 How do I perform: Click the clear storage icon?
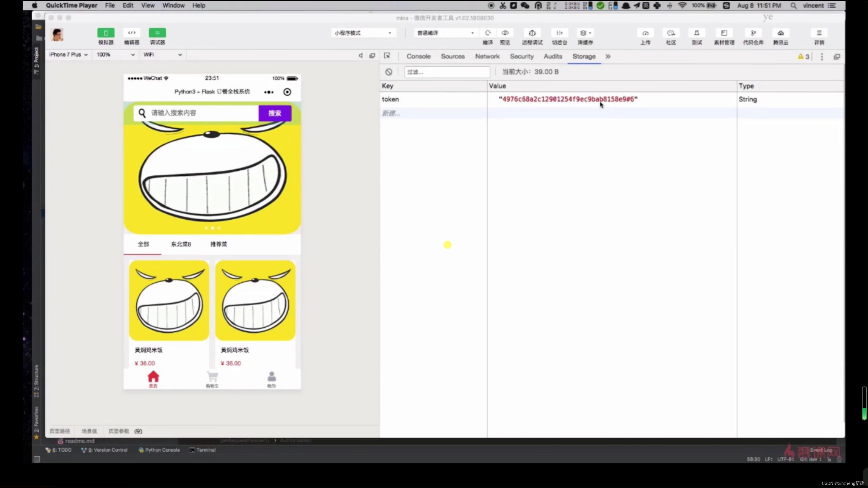pyautogui.click(x=389, y=72)
